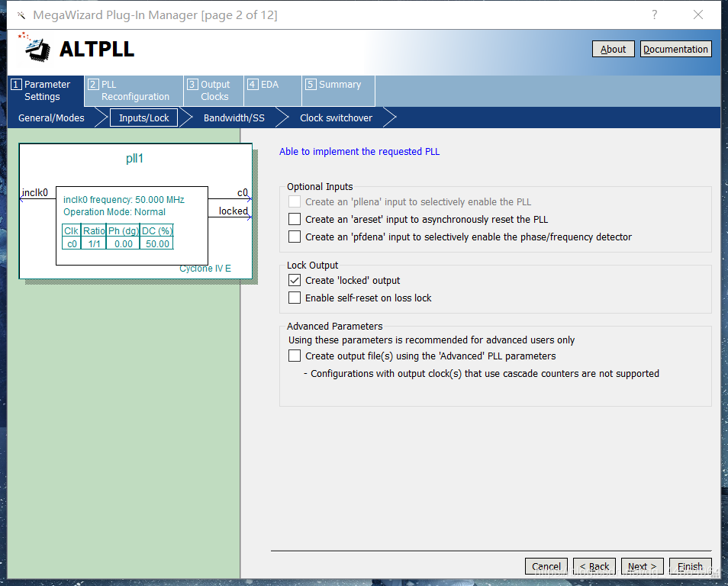Click the ALTPLL chip logo icon

click(x=34, y=47)
